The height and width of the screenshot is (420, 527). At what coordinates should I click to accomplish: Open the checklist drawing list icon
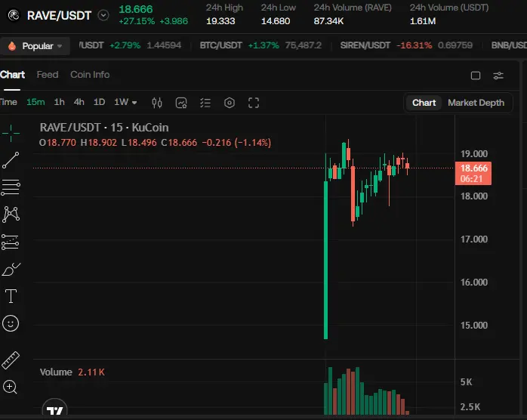pos(205,103)
